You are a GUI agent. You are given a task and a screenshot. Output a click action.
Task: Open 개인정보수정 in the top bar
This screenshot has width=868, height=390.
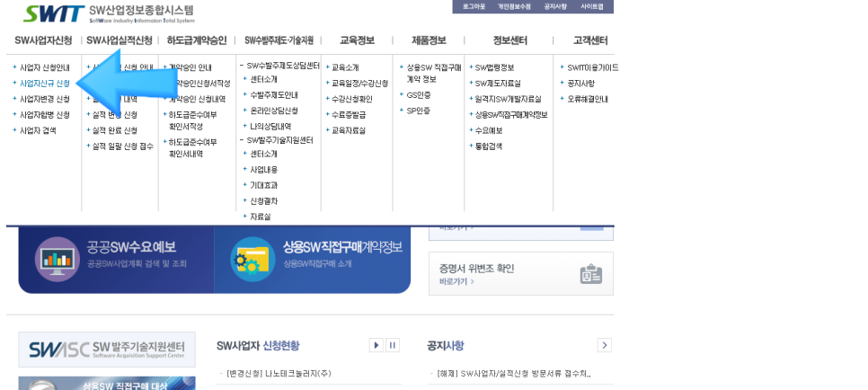514,6
